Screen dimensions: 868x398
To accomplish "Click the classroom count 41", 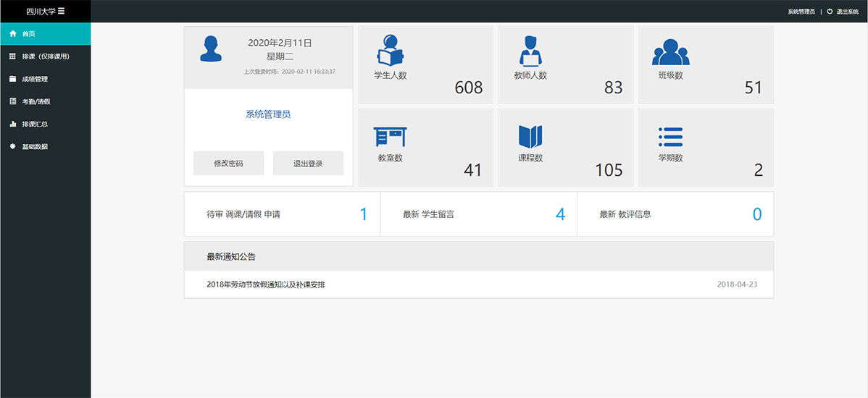I will [x=472, y=170].
